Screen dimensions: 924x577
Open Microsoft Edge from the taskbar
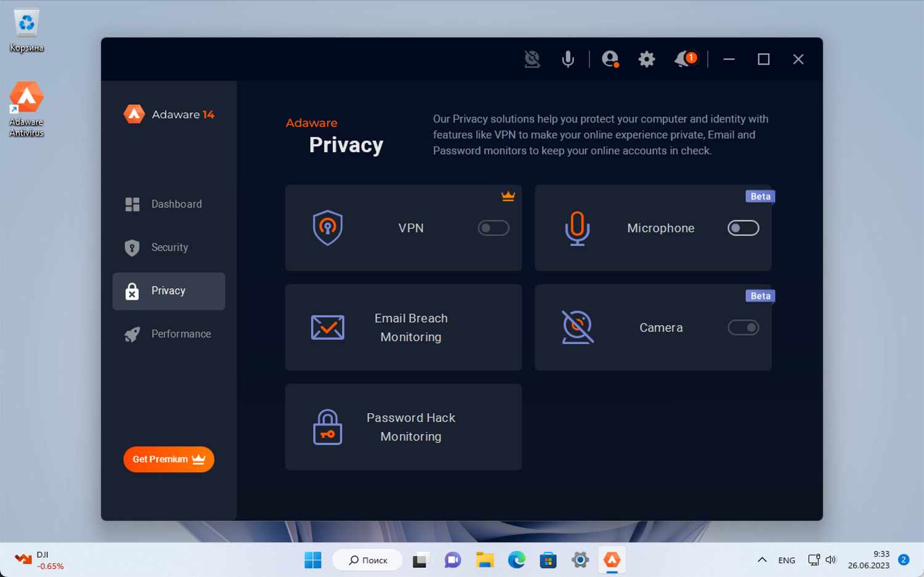click(x=516, y=560)
